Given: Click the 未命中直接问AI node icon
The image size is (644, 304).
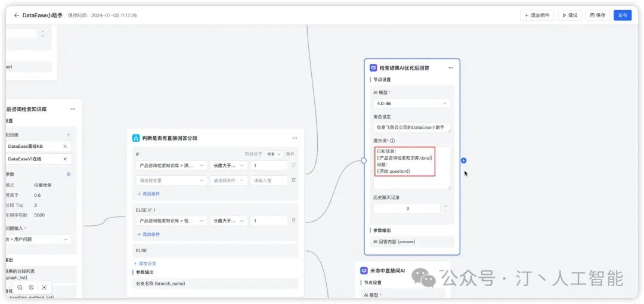Looking at the screenshot, I should click(x=364, y=271).
